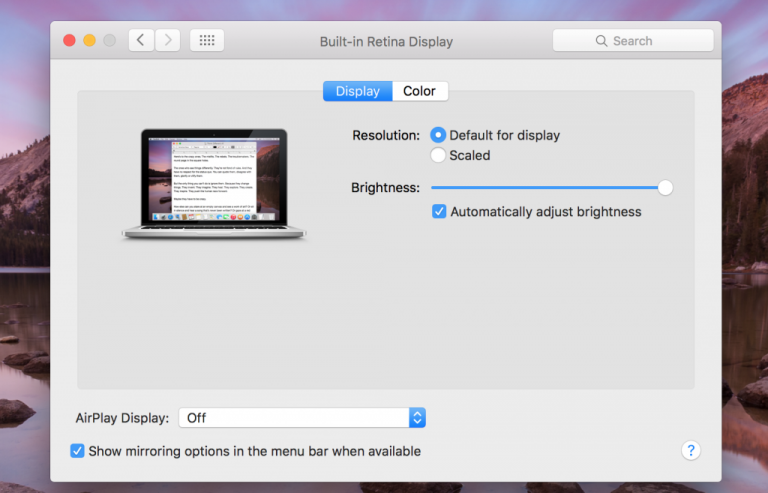Select the Default for display resolution
This screenshot has width=768, height=493.
pyautogui.click(x=438, y=135)
